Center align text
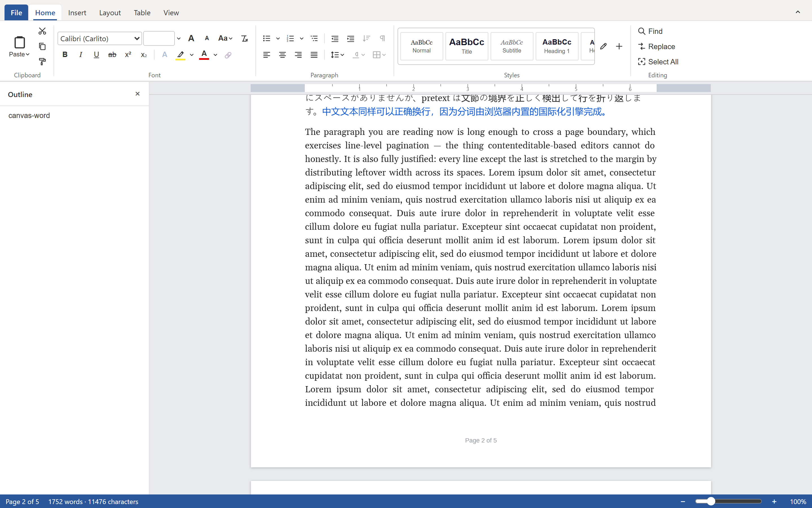 coord(283,55)
